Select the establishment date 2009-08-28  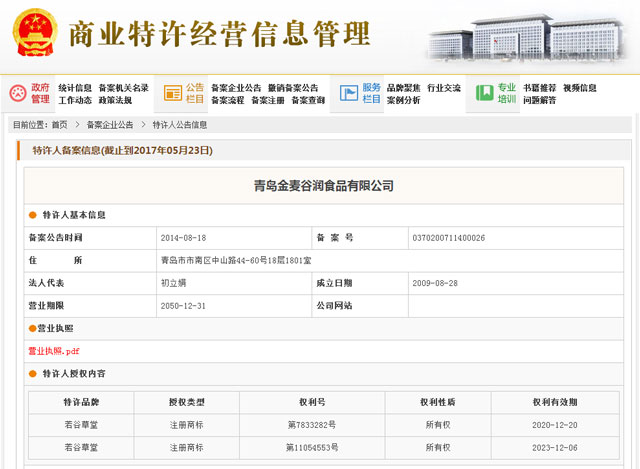435,283
